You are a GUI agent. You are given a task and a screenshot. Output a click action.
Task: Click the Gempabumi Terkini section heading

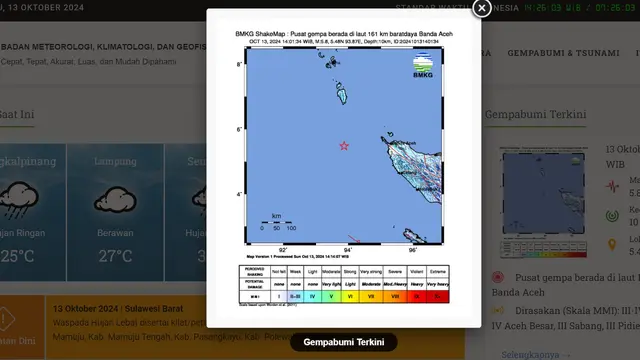pyautogui.click(x=535, y=114)
